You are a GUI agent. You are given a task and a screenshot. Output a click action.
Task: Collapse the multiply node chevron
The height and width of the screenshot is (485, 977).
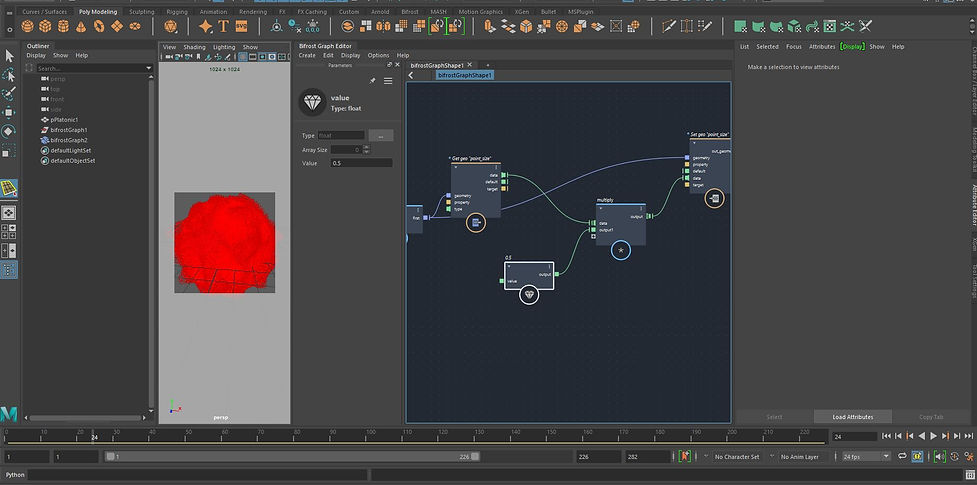(601, 208)
